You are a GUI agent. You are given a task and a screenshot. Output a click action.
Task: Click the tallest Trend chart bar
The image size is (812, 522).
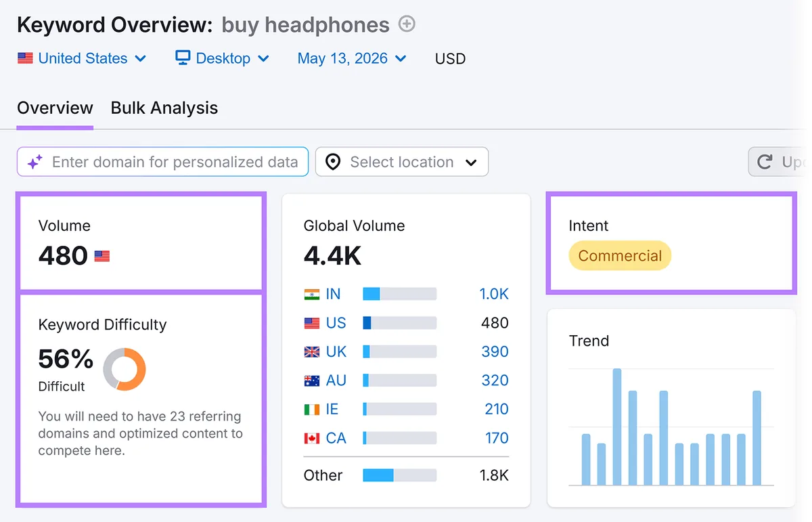(x=617, y=427)
